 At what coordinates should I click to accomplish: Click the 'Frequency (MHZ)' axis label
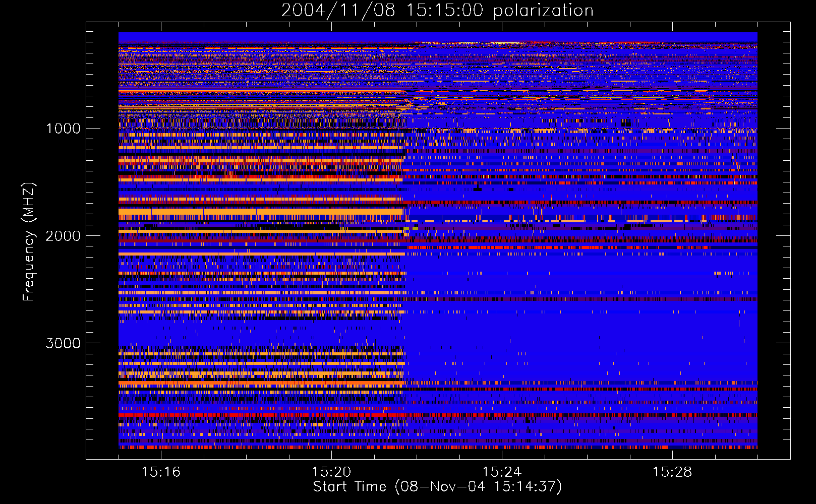click(29, 242)
